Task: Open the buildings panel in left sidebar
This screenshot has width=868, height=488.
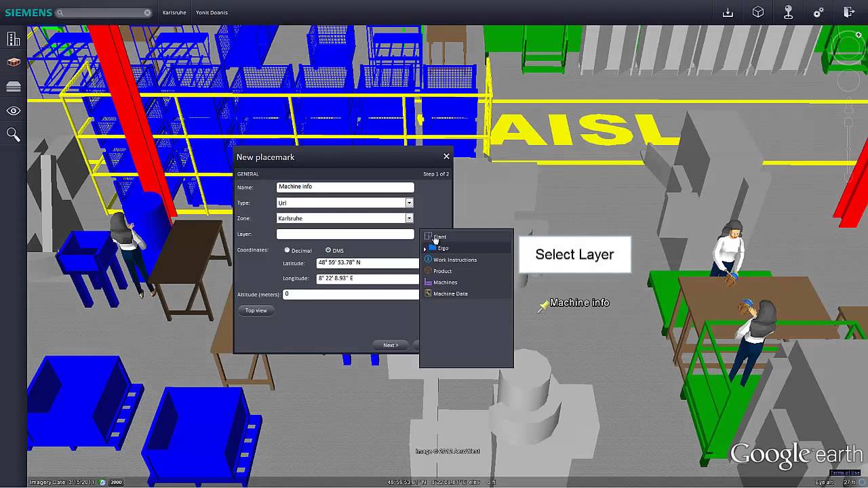Action: point(13,40)
